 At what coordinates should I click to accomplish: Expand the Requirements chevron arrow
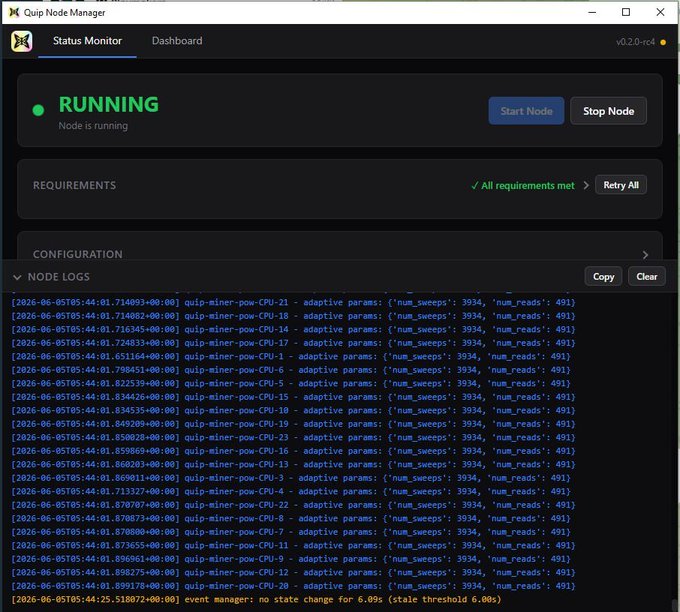click(586, 186)
